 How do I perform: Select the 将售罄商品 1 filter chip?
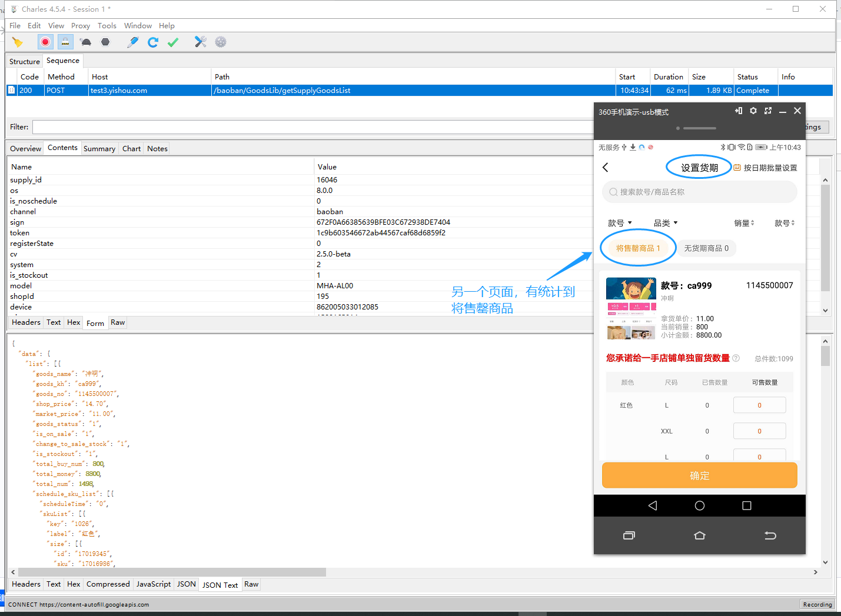[638, 248]
